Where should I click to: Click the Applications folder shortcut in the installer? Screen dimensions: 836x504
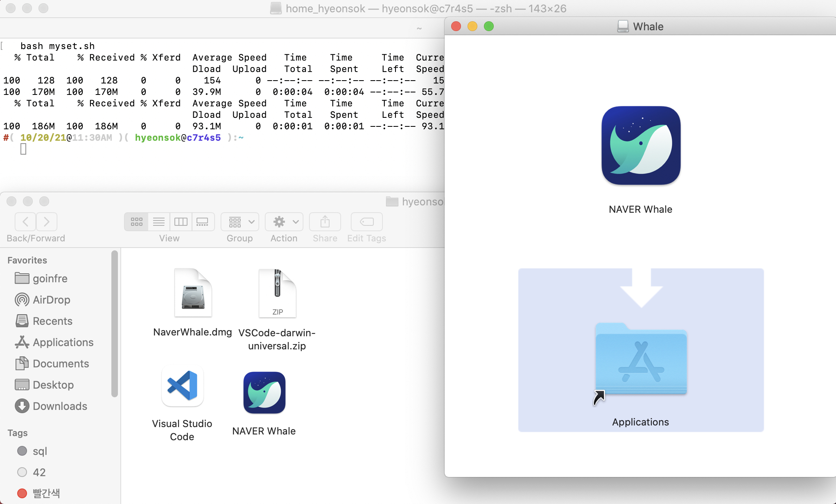point(641,360)
